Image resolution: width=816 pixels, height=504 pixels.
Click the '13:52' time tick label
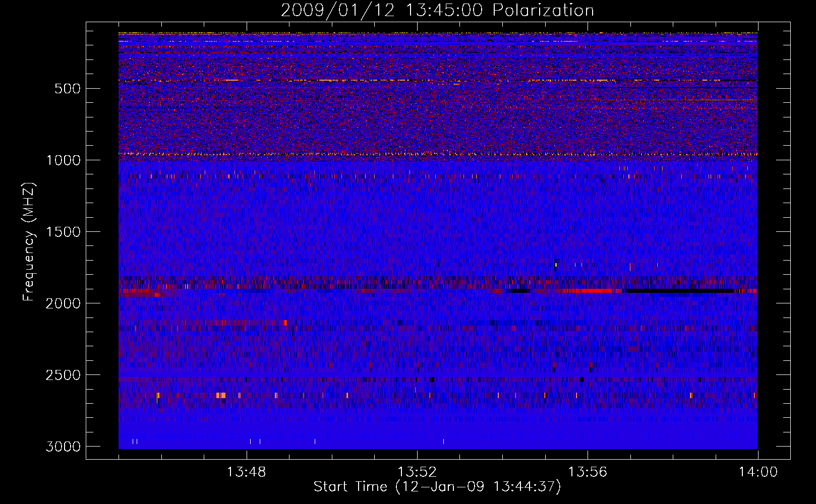click(417, 472)
